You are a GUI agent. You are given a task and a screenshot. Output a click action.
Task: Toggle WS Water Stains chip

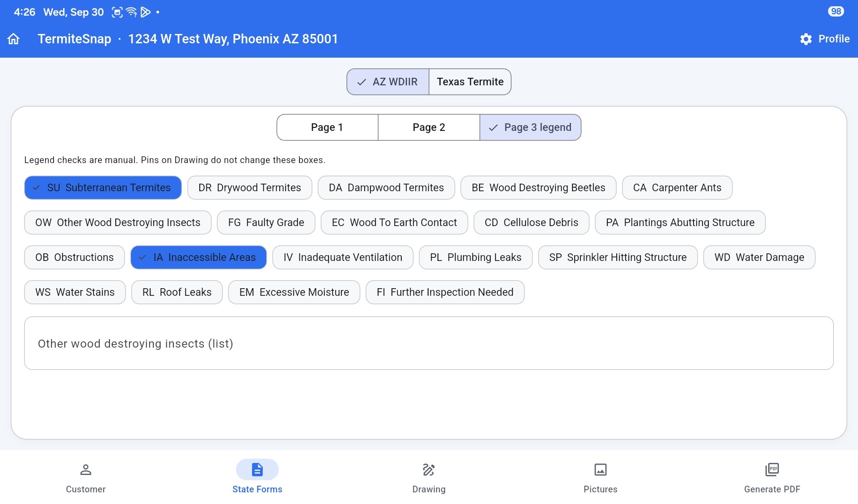pyautogui.click(x=75, y=292)
